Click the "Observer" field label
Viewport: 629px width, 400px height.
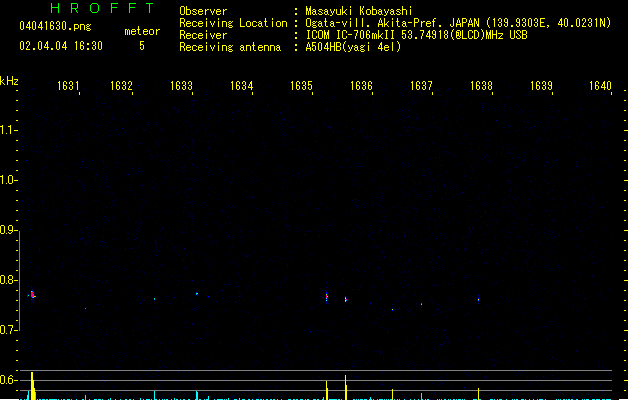pos(203,11)
